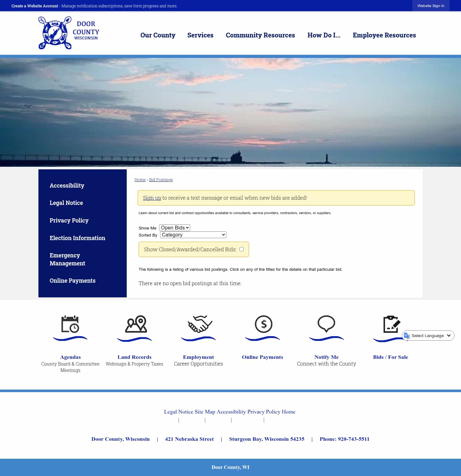Image resolution: width=461 pixels, height=476 pixels.
Task: Open the Our County menu
Action: (158, 35)
